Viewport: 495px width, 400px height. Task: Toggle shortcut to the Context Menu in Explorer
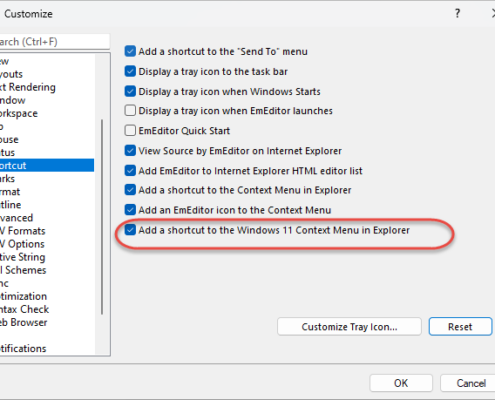pyautogui.click(x=130, y=190)
